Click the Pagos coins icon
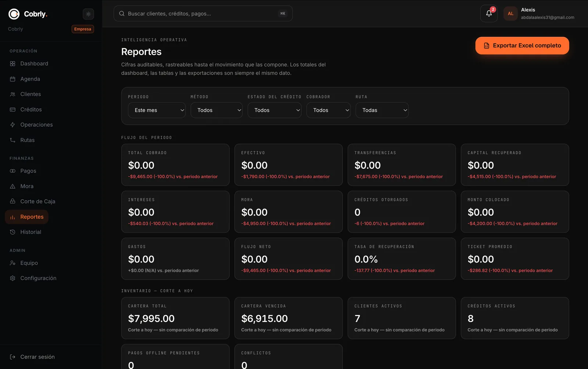 click(x=12, y=171)
